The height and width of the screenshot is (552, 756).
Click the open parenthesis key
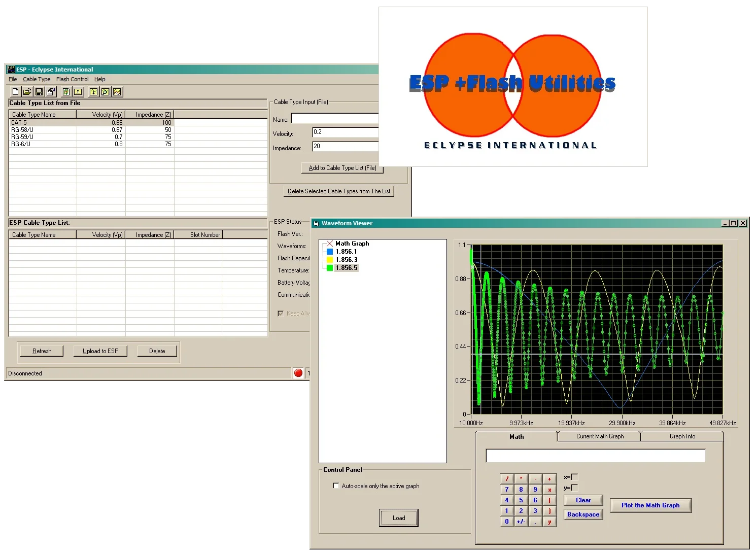point(549,500)
